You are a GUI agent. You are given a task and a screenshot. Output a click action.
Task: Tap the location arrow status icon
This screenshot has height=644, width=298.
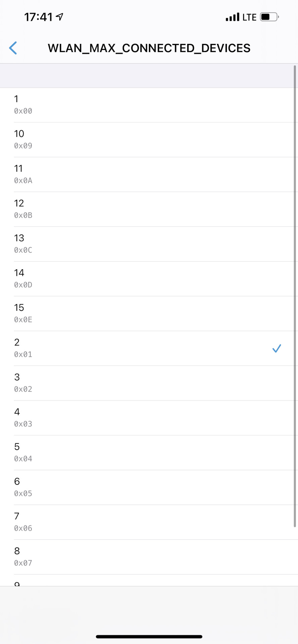pyautogui.click(x=60, y=17)
